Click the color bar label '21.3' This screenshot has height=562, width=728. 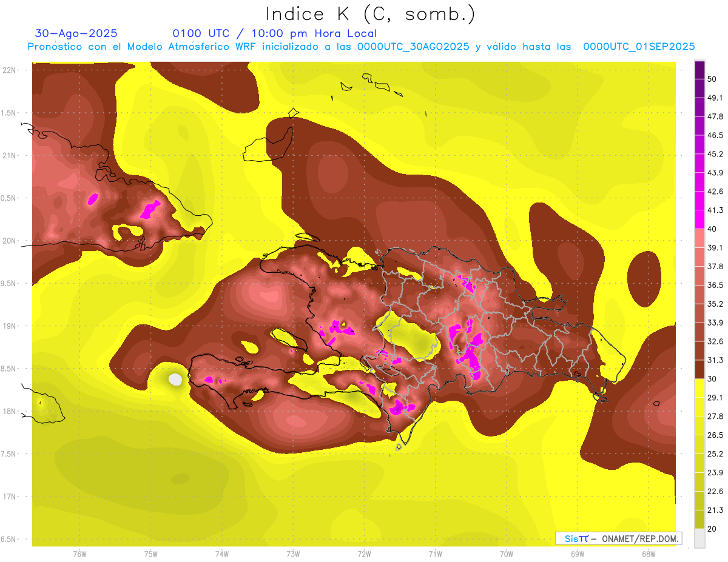tap(715, 510)
